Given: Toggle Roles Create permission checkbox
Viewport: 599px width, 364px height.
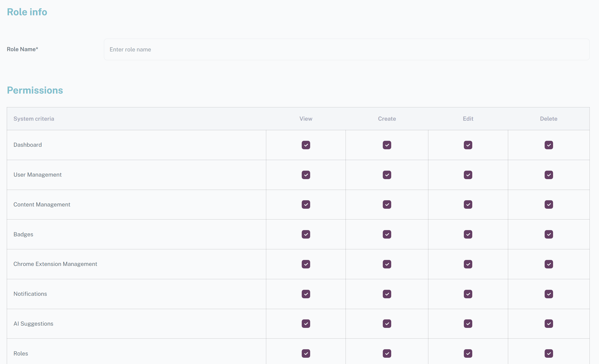Looking at the screenshot, I should (x=387, y=353).
